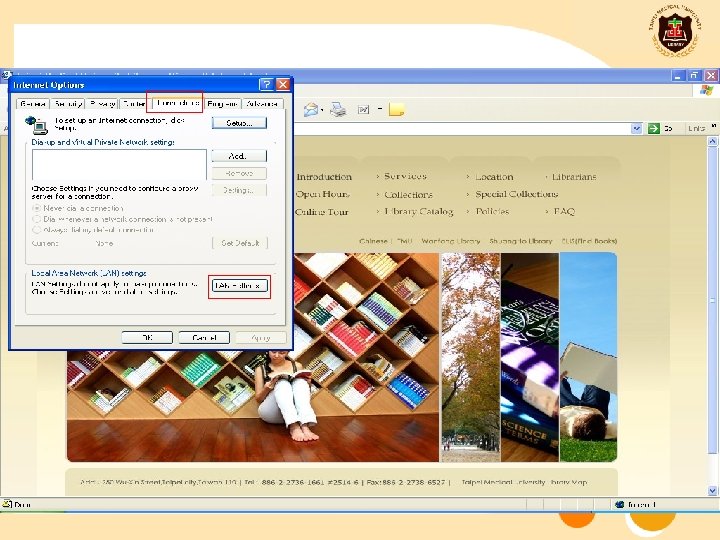The width and height of the screenshot is (720, 540).
Task: Open the Programs tab
Action: (x=222, y=104)
